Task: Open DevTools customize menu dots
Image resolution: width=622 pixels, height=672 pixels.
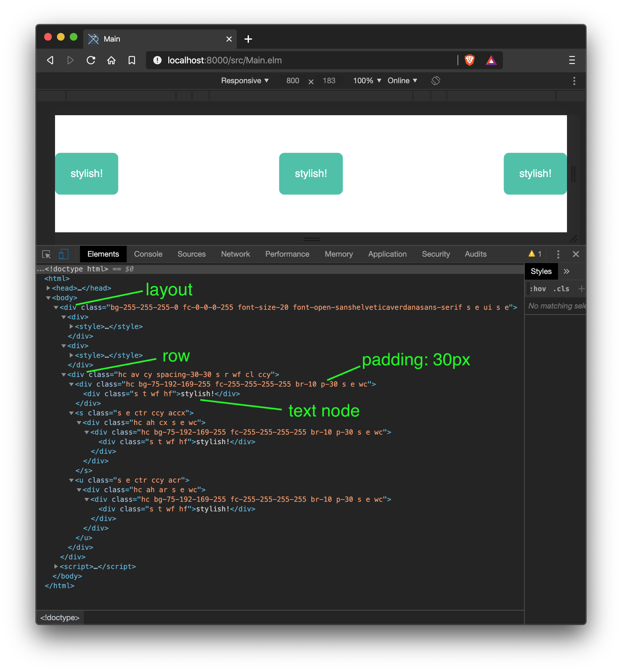Action: pyautogui.click(x=558, y=254)
